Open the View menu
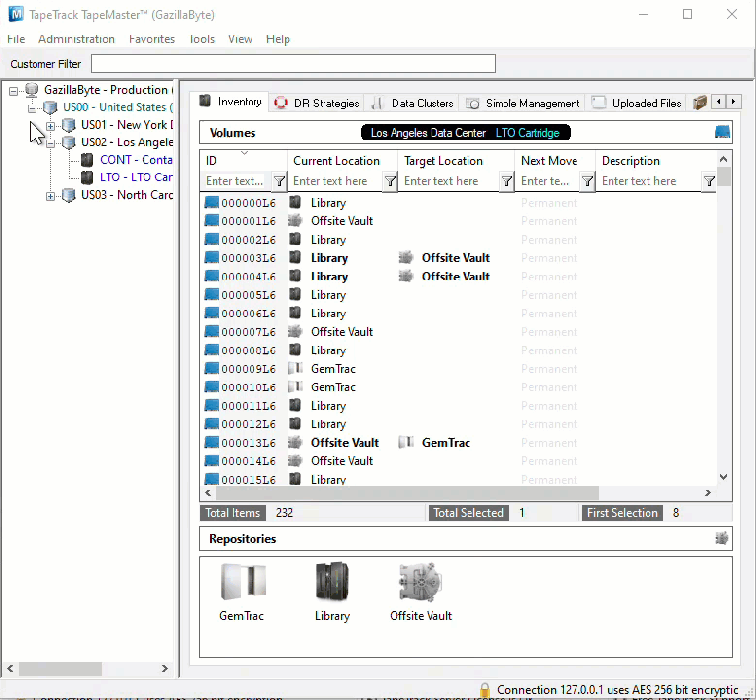 pyautogui.click(x=240, y=39)
